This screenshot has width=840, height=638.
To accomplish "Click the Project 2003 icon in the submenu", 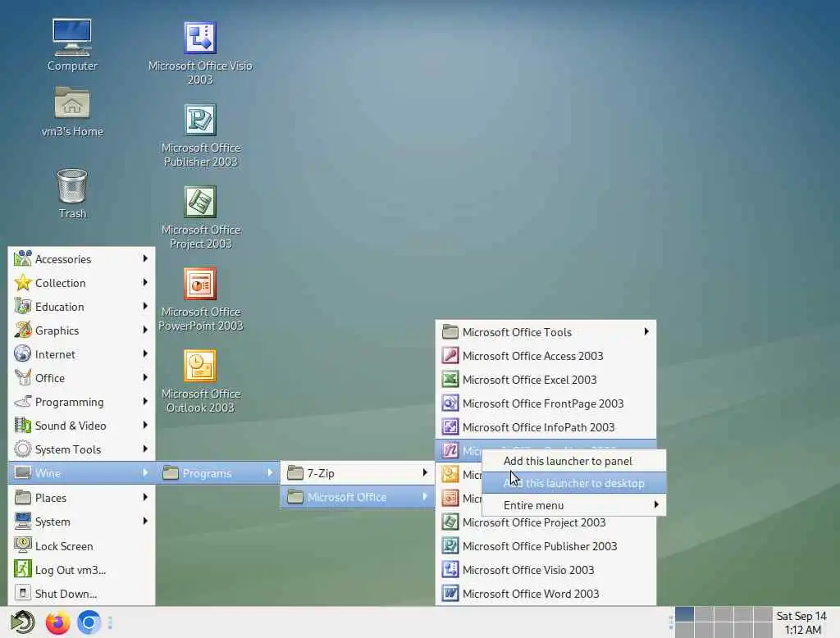I will [x=450, y=522].
